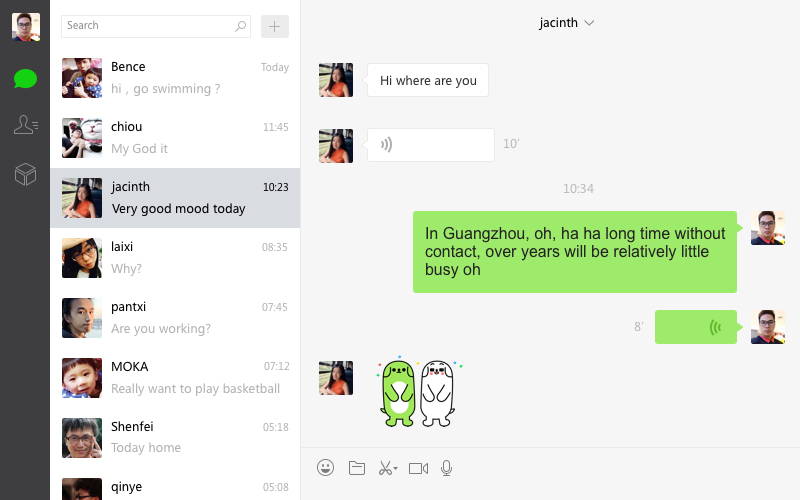Open the qinye conversation
Screen dimensions: 800x500
(x=175, y=485)
